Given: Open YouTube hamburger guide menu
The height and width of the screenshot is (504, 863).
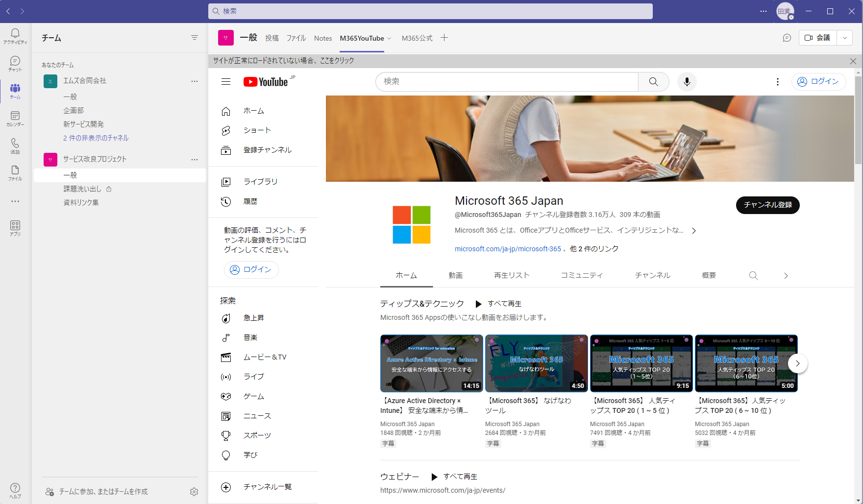Looking at the screenshot, I should [x=226, y=82].
